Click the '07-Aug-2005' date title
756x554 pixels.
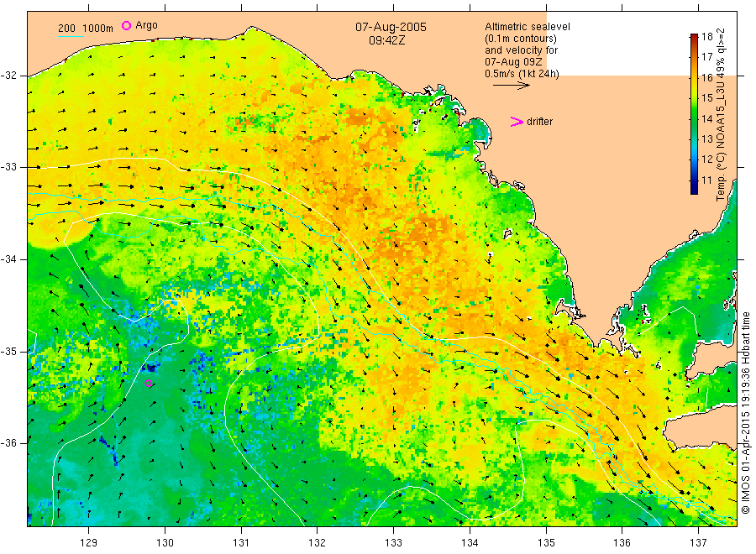pos(391,27)
